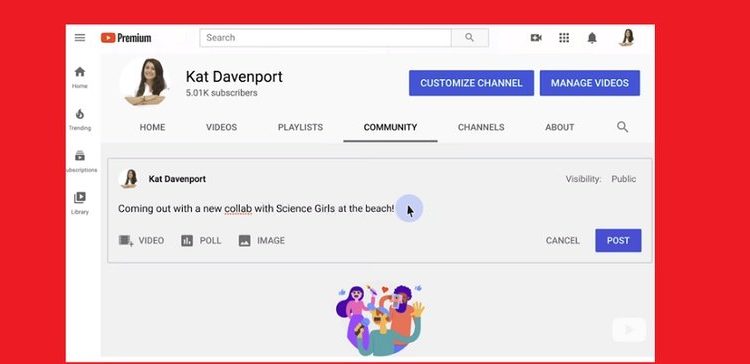The width and height of the screenshot is (750, 364).
Task: Cancel the community post draft
Action: [562, 241]
